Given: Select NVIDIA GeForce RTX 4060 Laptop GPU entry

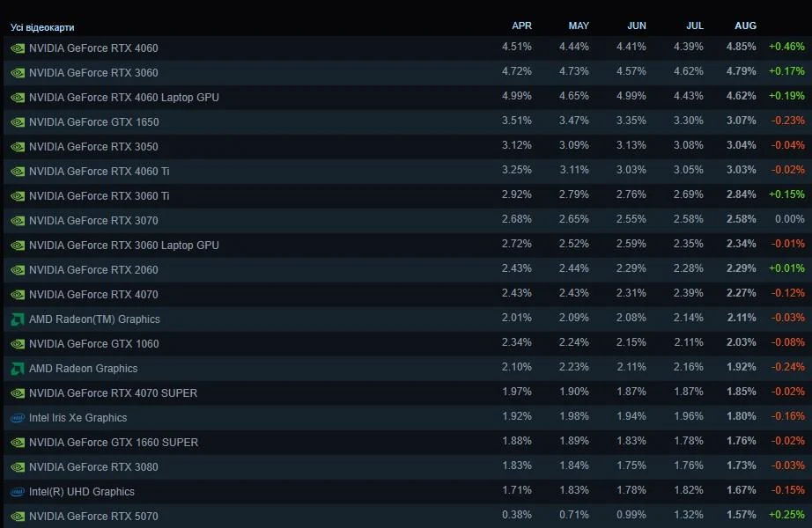Looking at the screenshot, I should click(123, 98).
